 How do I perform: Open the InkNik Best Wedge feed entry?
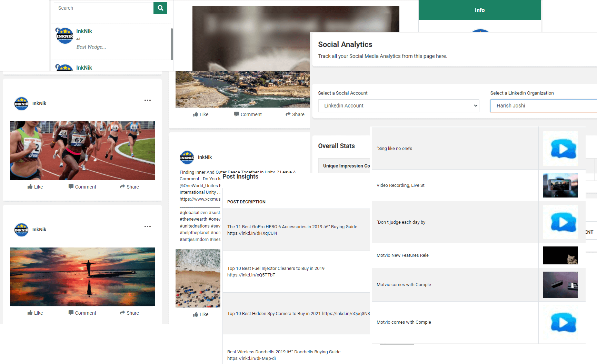111,41
